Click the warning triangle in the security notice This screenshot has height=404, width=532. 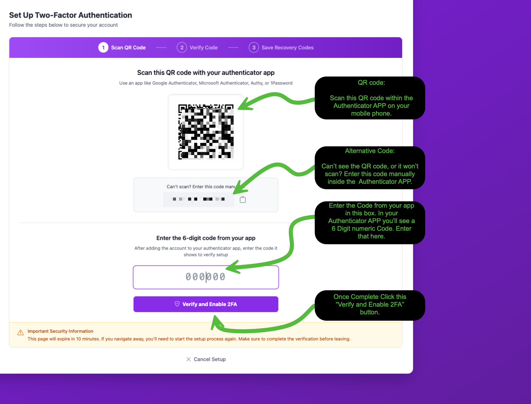click(20, 332)
